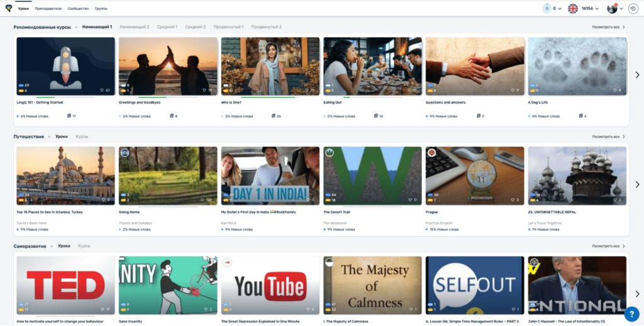Open the Eating Out course thumbnail
Viewport: 644px width, 326px height.
coord(372,65)
